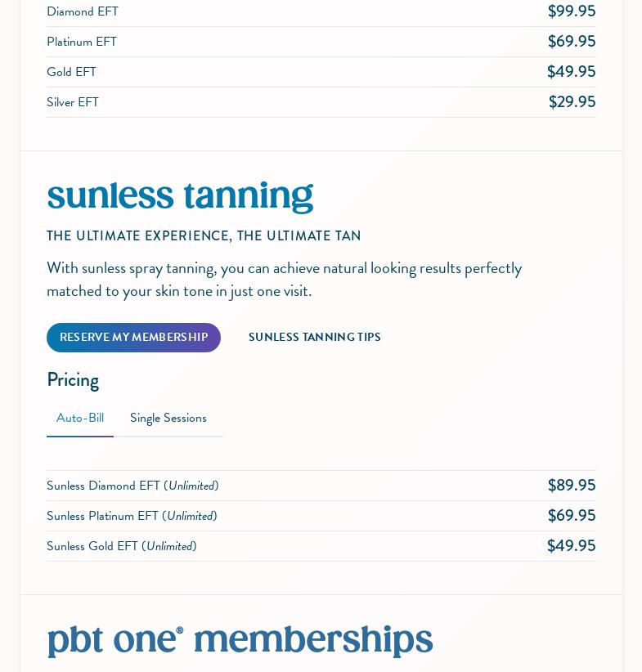Click the Diamond EFT row label
Image resolution: width=642 pixels, height=672 pixels.
(83, 11)
